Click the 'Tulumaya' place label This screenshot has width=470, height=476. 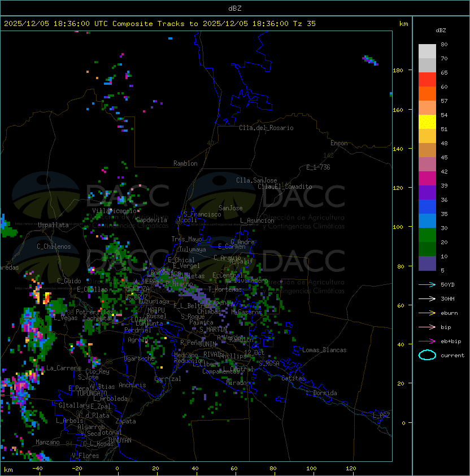click(193, 249)
